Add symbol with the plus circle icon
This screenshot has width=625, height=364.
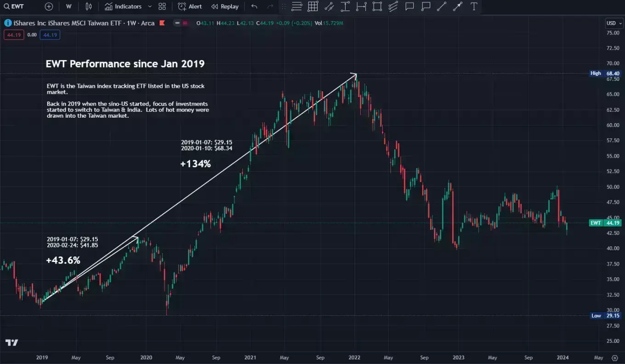pos(49,6)
